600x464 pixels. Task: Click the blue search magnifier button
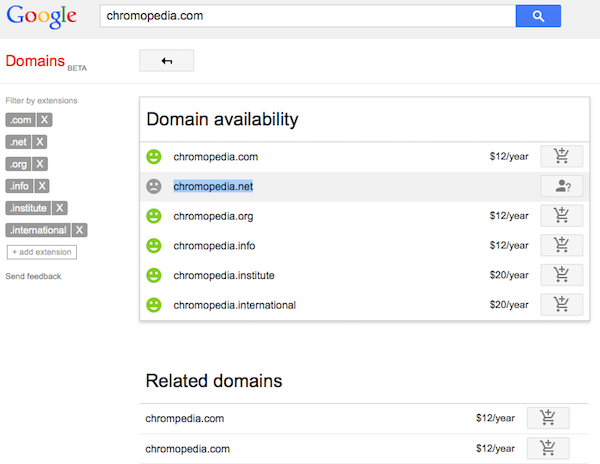click(x=538, y=16)
